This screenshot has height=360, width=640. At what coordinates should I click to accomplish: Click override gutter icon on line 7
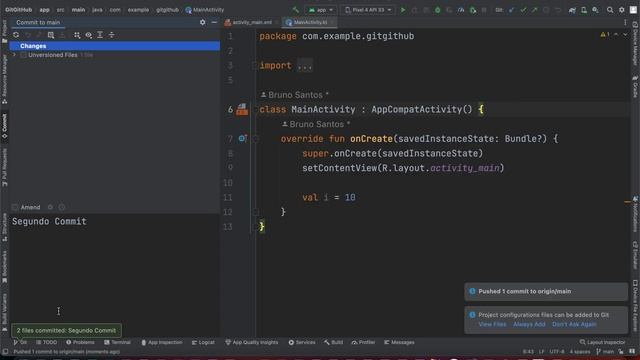pos(242,139)
